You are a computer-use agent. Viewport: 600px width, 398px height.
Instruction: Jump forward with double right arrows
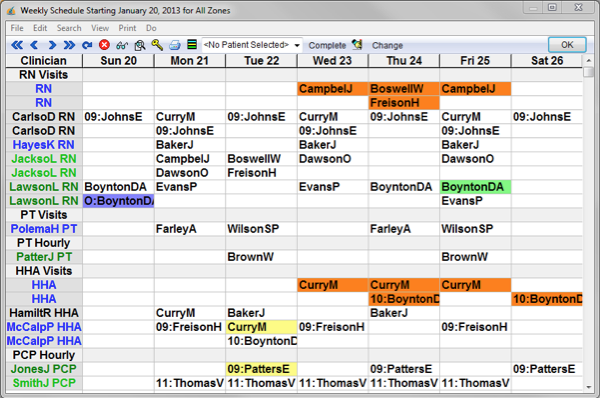pos(69,45)
